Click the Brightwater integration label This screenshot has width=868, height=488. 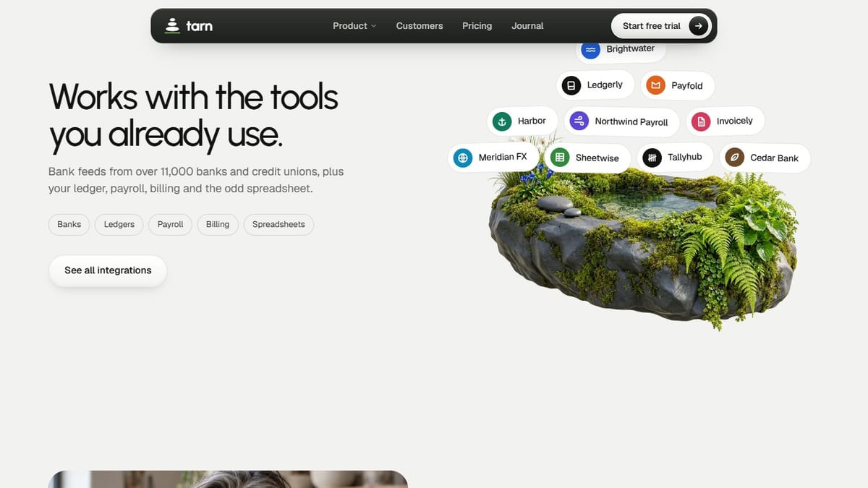coord(631,49)
